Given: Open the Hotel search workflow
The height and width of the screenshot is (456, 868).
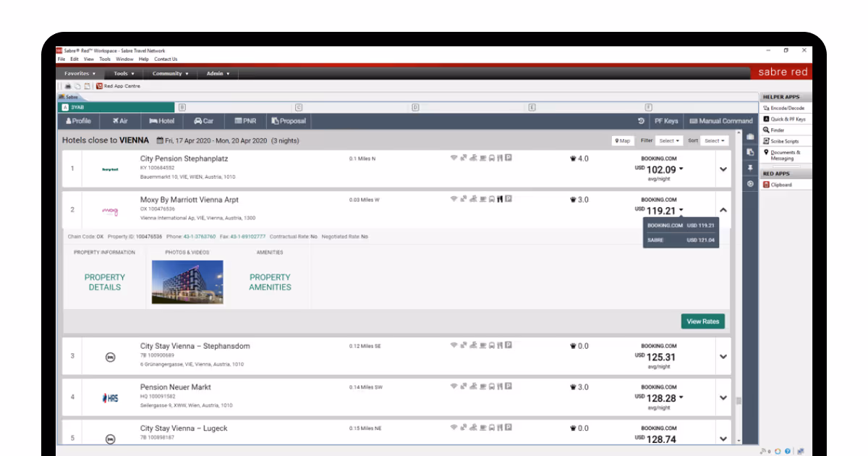Looking at the screenshot, I should 161,121.
